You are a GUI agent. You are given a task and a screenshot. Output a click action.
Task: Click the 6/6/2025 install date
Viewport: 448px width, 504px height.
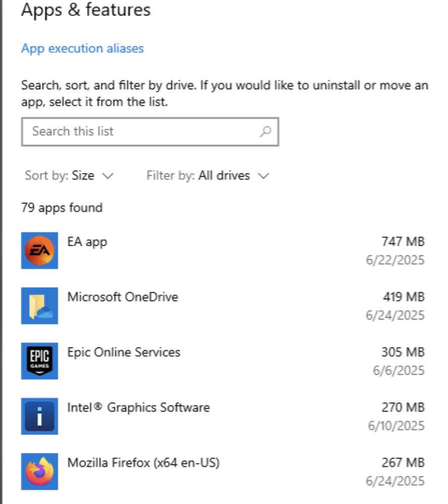click(x=399, y=370)
